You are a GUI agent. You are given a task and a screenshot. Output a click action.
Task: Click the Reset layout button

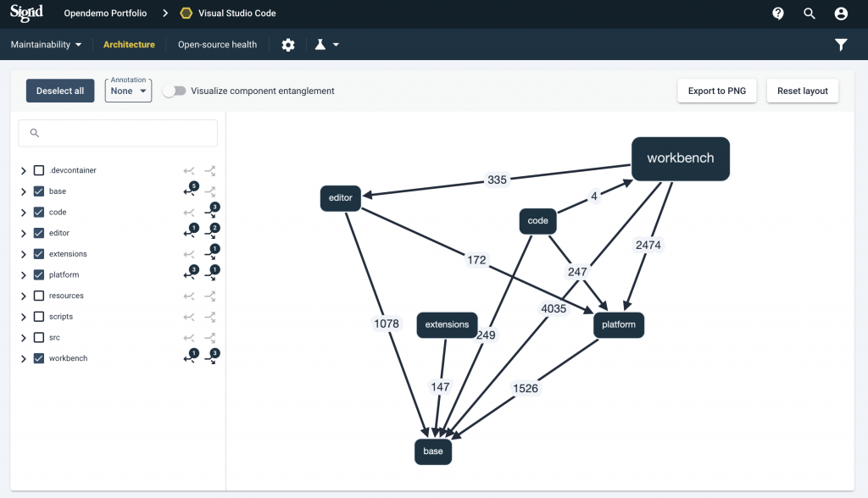[x=803, y=91]
